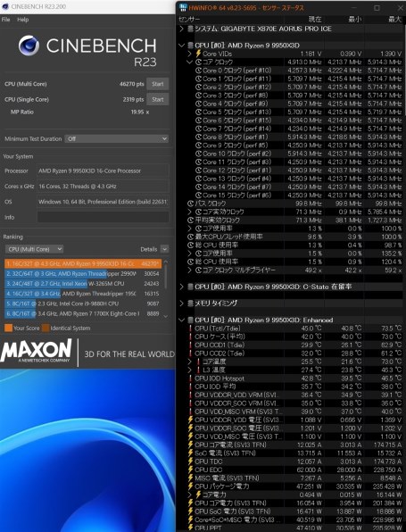Expand the L3 温度 row
Viewport: 406px width, 532px height.
click(x=189, y=370)
